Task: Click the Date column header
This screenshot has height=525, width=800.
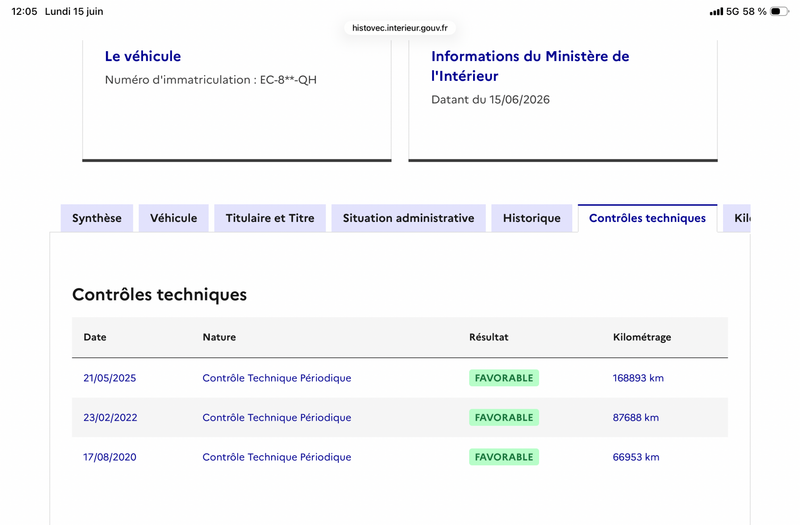Action: click(x=95, y=337)
